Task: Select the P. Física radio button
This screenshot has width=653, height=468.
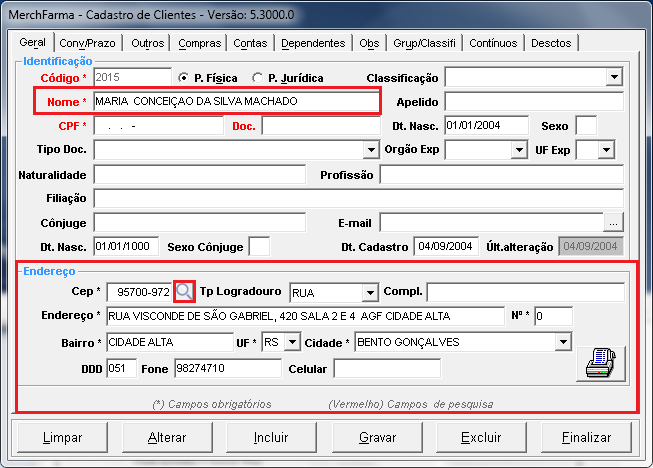Action: point(182,78)
